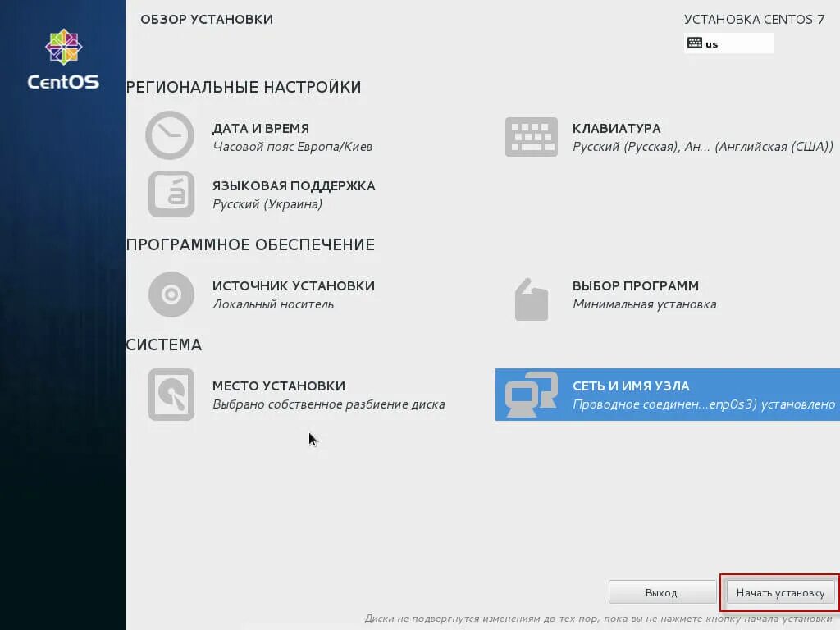Click the keyboard layouts description text
Screen dimensions: 840x630
pos(703,147)
